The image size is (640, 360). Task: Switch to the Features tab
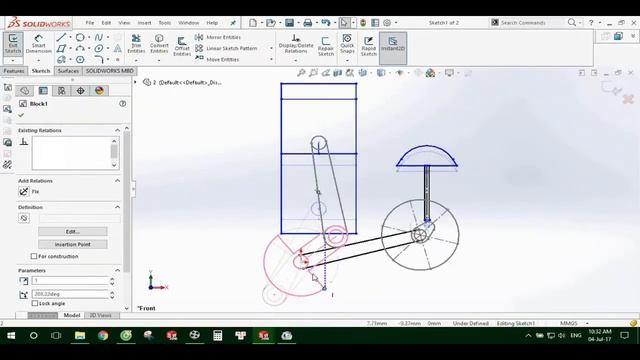pyautogui.click(x=14, y=71)
